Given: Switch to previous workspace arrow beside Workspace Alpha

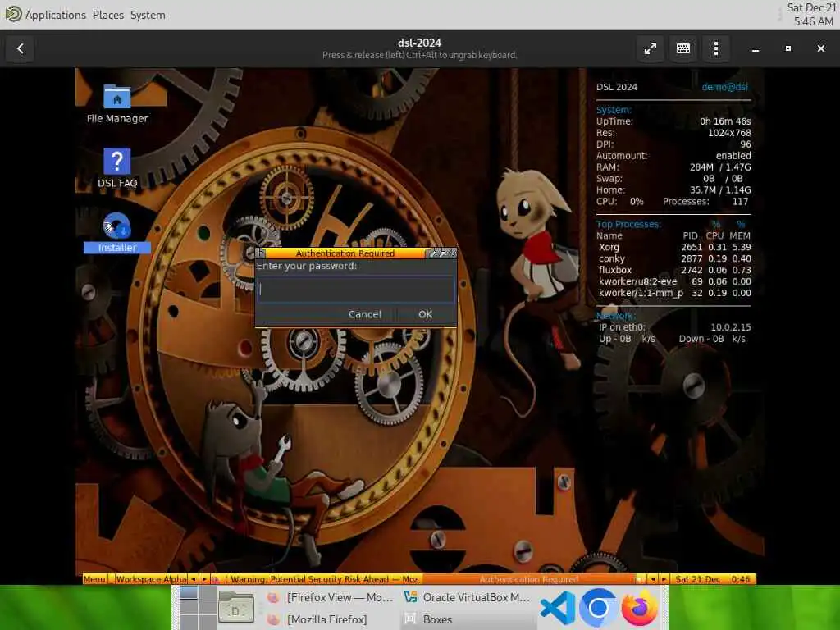Looking at the screenshot, I should (193, 579).
